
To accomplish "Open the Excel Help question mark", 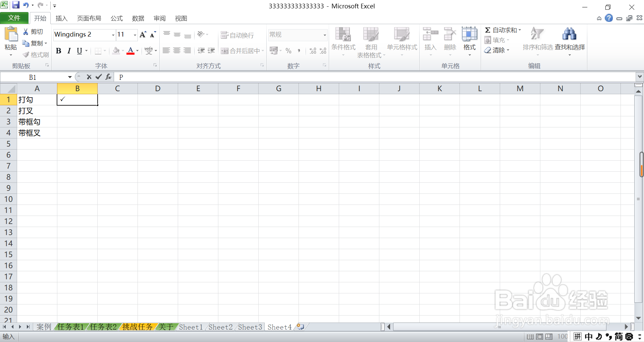I will pyautogui.click(x=609, y=18).
